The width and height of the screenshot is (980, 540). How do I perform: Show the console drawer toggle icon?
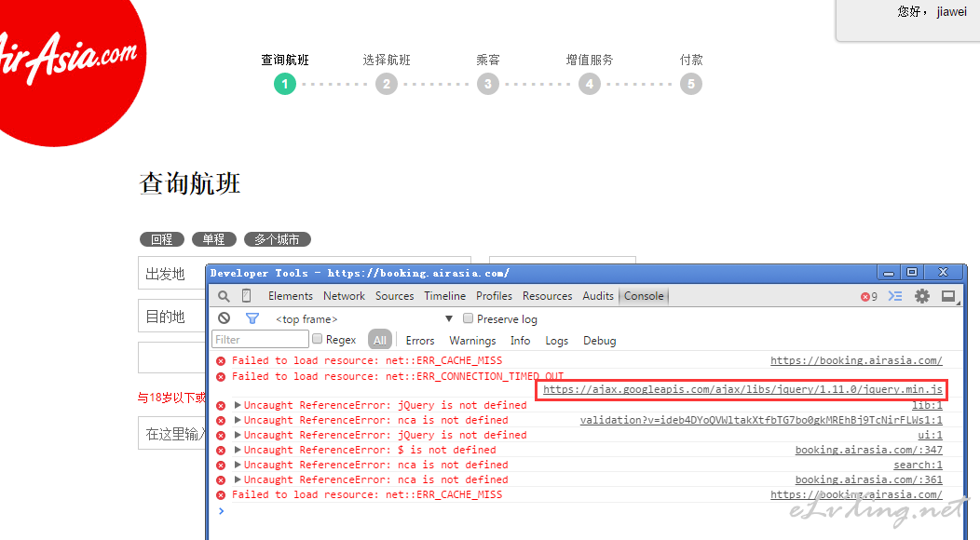pos(895,296)
